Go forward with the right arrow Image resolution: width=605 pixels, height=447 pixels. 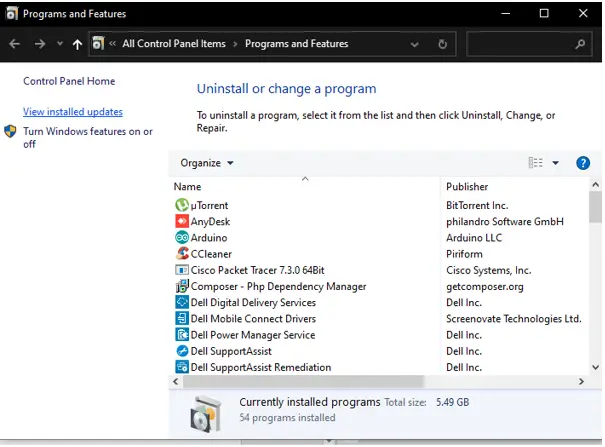pyautogui.click(x=40, y=44)
